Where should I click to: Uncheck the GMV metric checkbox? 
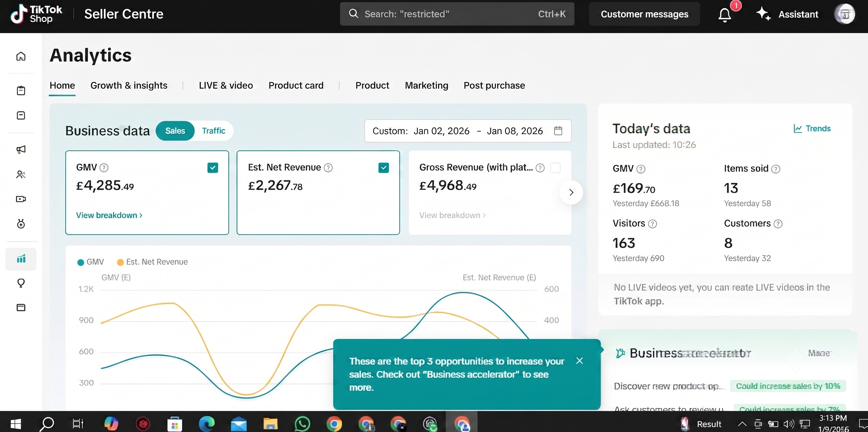click(x=213, y=168)
